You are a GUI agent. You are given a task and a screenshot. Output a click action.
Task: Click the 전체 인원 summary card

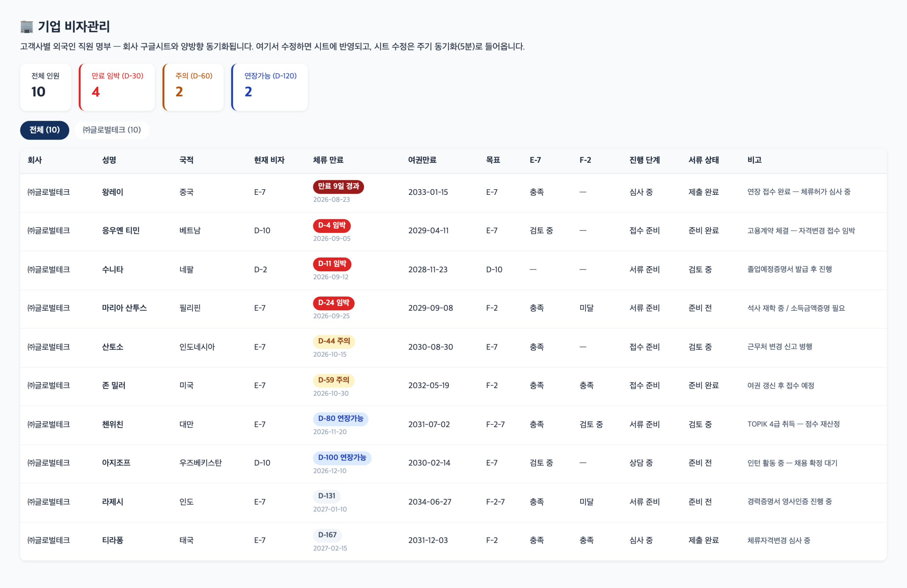pos(45,87)
